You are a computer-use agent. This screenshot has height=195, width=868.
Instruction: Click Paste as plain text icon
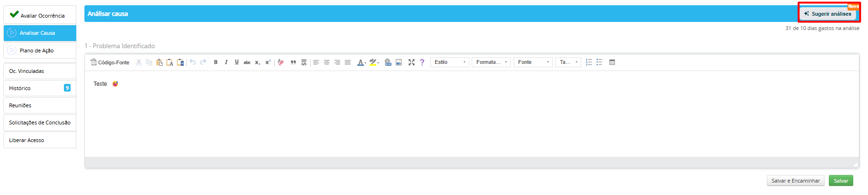coord(170,62)
